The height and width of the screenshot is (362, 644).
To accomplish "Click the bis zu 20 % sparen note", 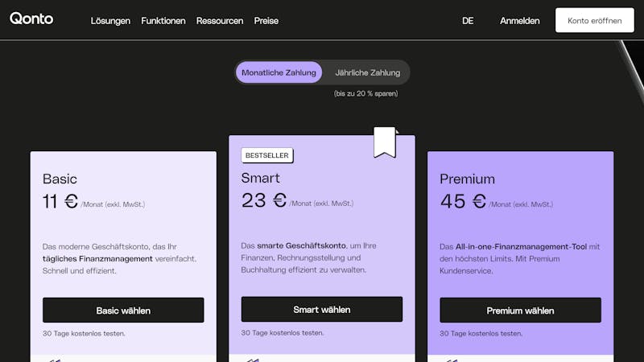I will pyautogui.click(x=366, y=93).
